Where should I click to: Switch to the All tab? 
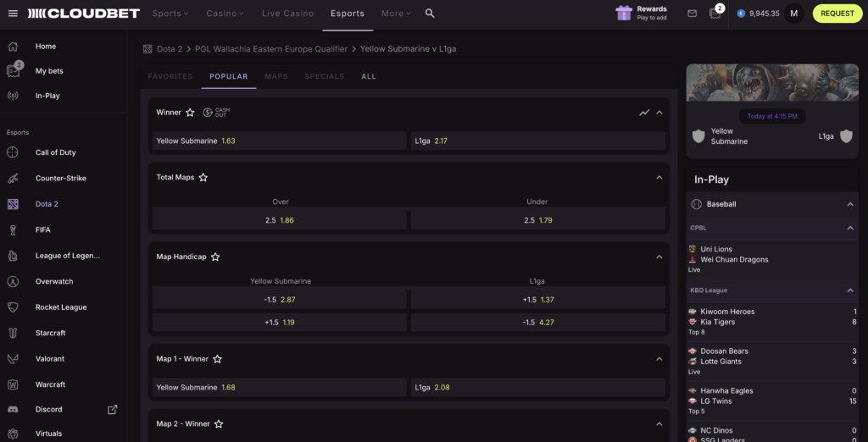pos(369,76)
